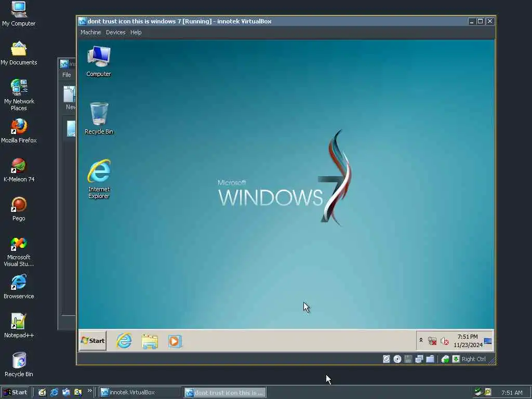This screenshot has width=532, height=399.
Task: Open File menu in background VirtualBox window
Action: [x=66, y=75]
